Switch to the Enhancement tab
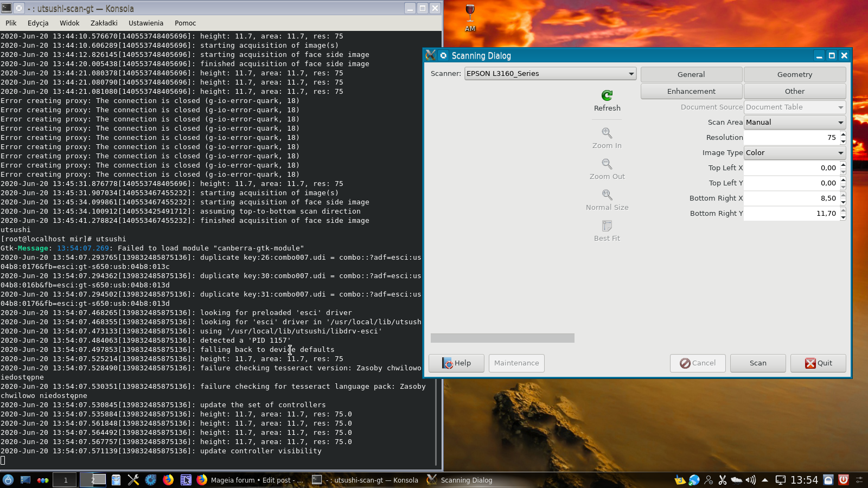This screenshot has width=868, height=488. (x=691, y=92)
